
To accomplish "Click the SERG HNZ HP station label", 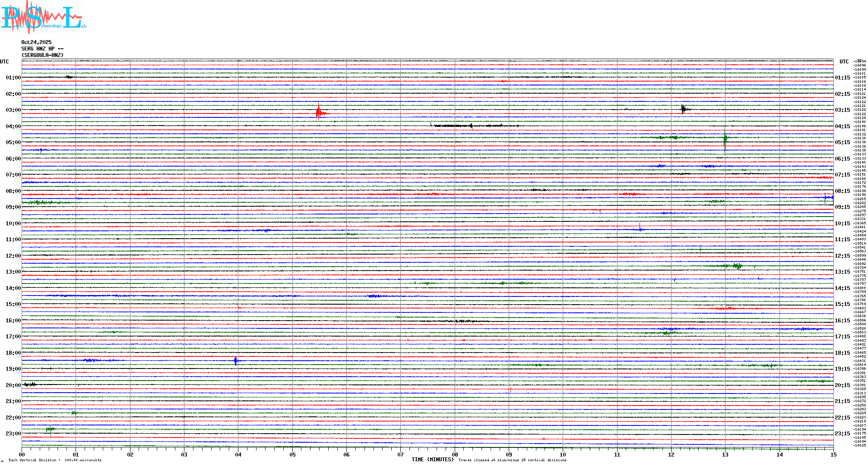I will click(42, 49).
